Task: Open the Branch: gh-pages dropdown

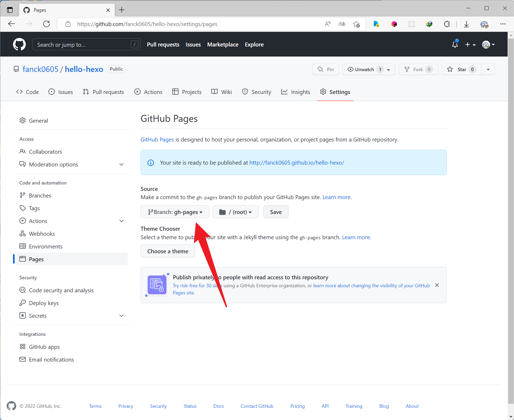Action: 175,212
